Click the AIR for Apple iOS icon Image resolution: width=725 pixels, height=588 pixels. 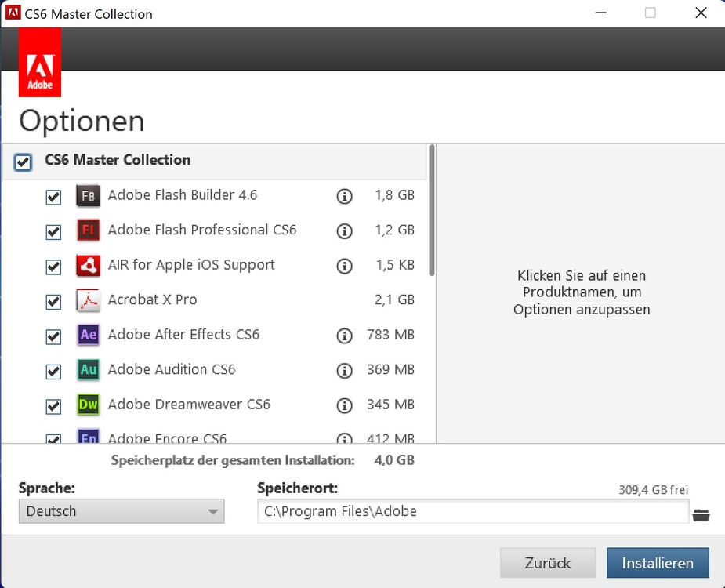88,266
